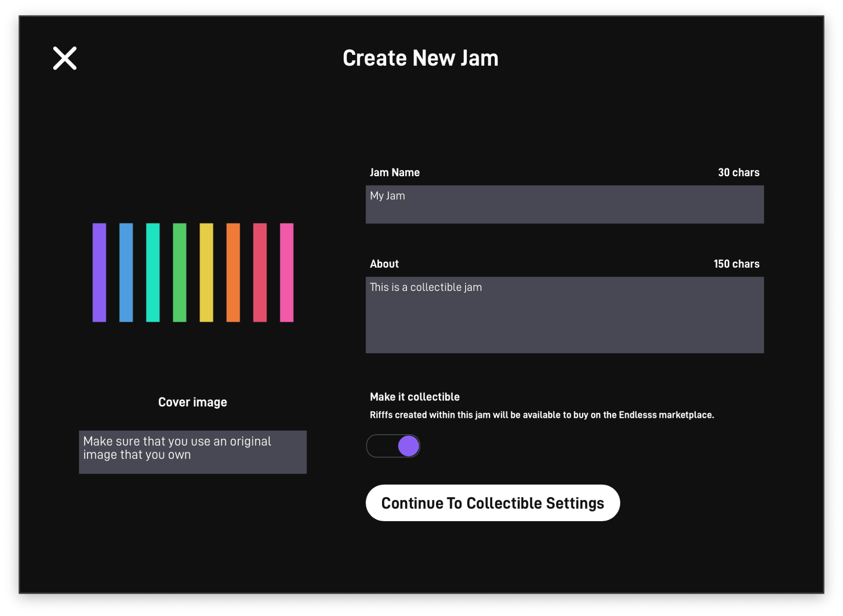Click the purple bar in cover image
This screenshot has height=616, width=843.
coord(100,273)
